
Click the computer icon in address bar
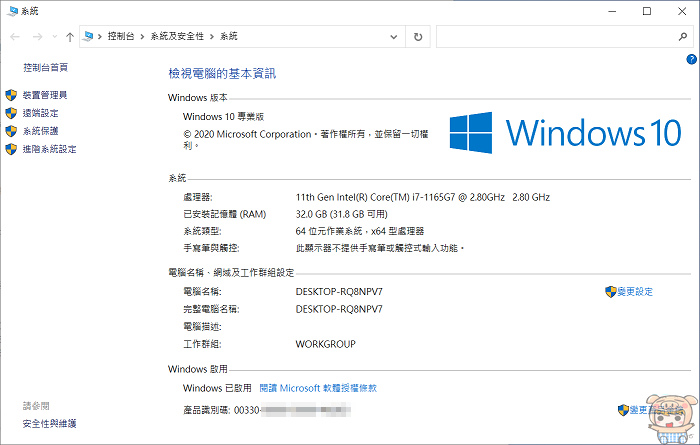(88, 36)
